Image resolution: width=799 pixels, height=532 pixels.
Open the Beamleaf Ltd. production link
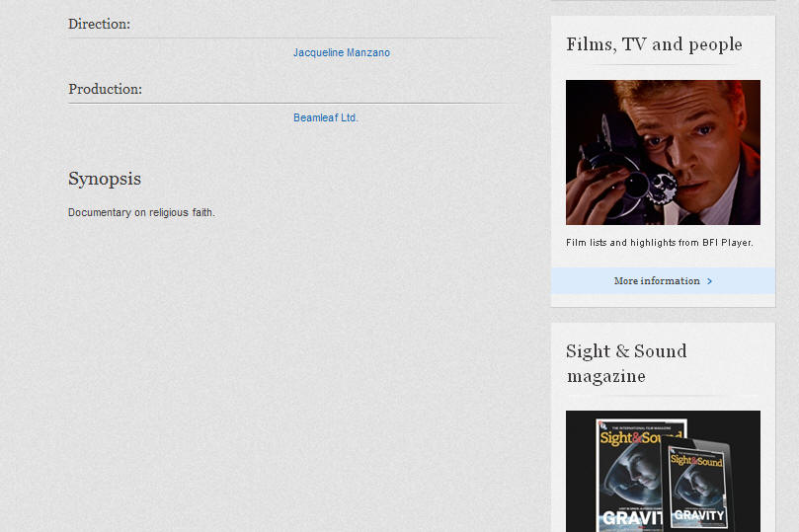[x=326, y=117]
